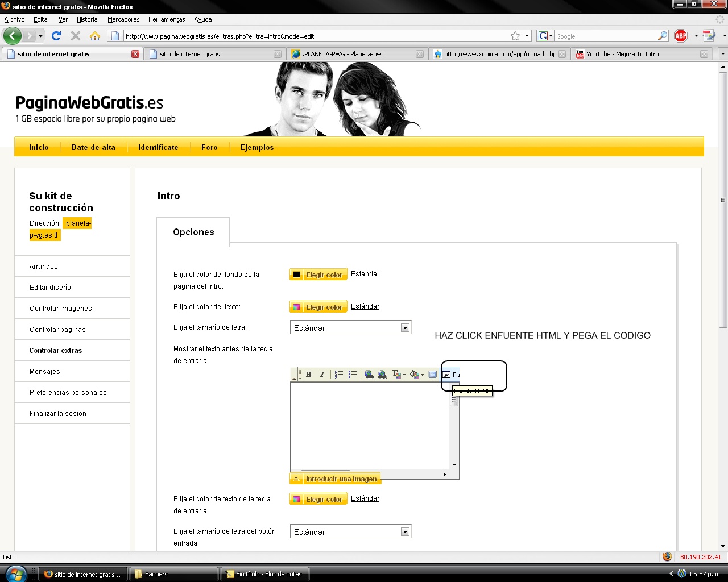Reset background color with the Estándar link
This screenshot has width=728, height=582.
click(x=365, y=274)
